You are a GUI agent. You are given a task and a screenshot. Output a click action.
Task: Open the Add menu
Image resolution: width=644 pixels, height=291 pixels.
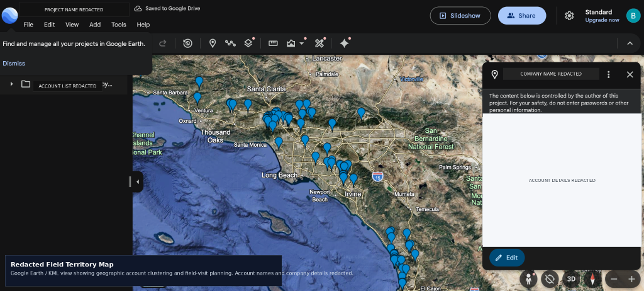(x=95, y=25)
